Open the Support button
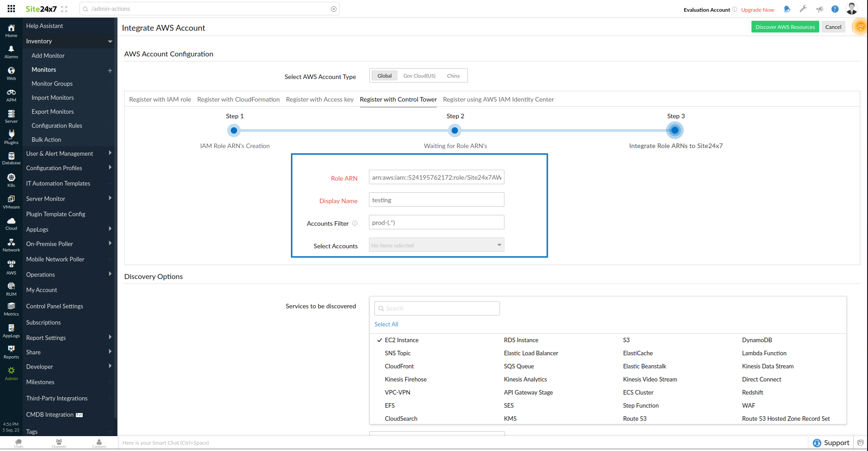The image size is (868, 451). pos(831,443)
